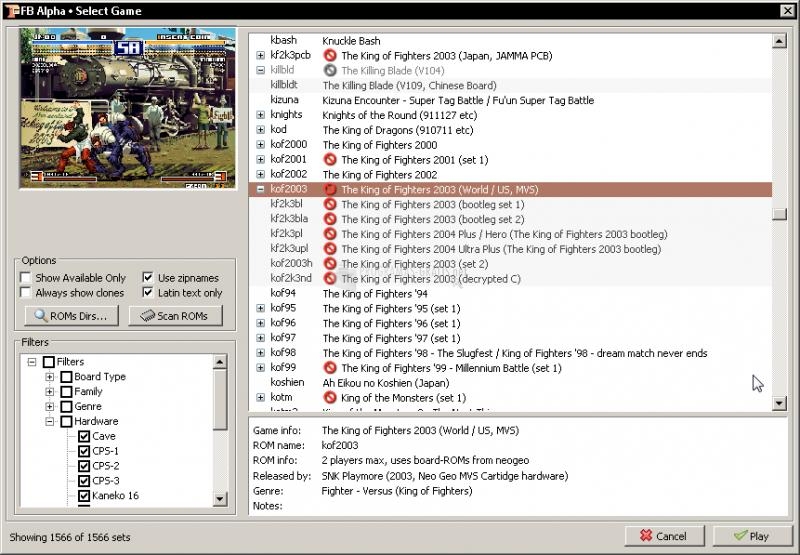Uncheck the Cave hardware filter
Image resolution: width=800 pixels, height=555 pixels.
(x=84, y=436)
